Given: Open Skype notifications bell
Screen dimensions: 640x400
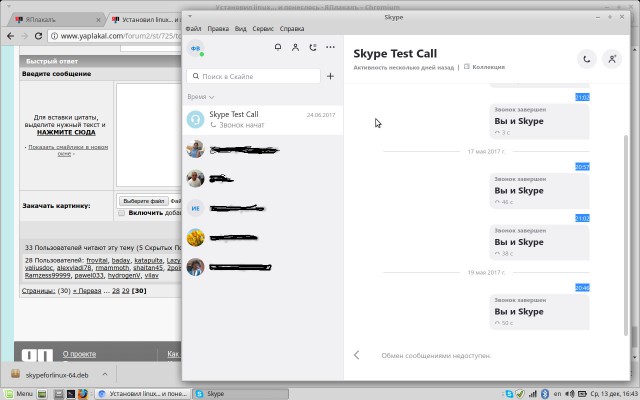Looking at the screenshot, I should 278,47.
